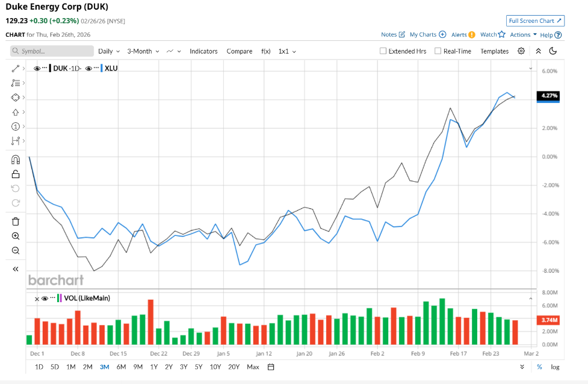This screenshot has height=384, width=588.
Task: Enable the Real-Time checkbox
Action: (x=438, y=51)
